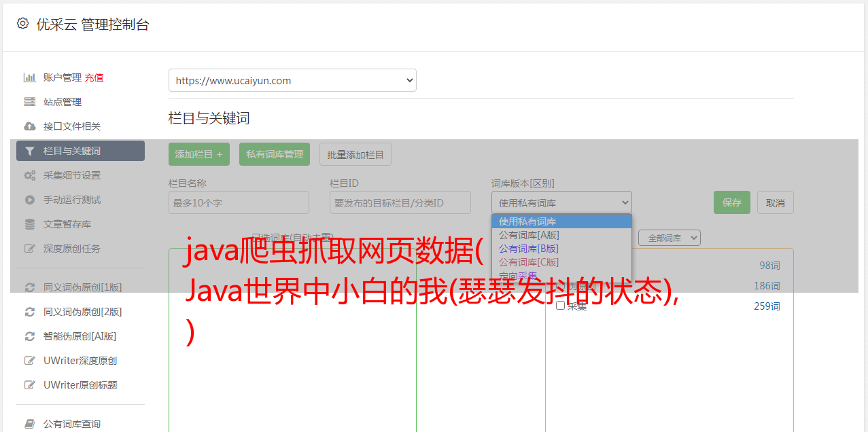
Task: Choose 公有词库[B版] option
Action: (x=561, y=249)
